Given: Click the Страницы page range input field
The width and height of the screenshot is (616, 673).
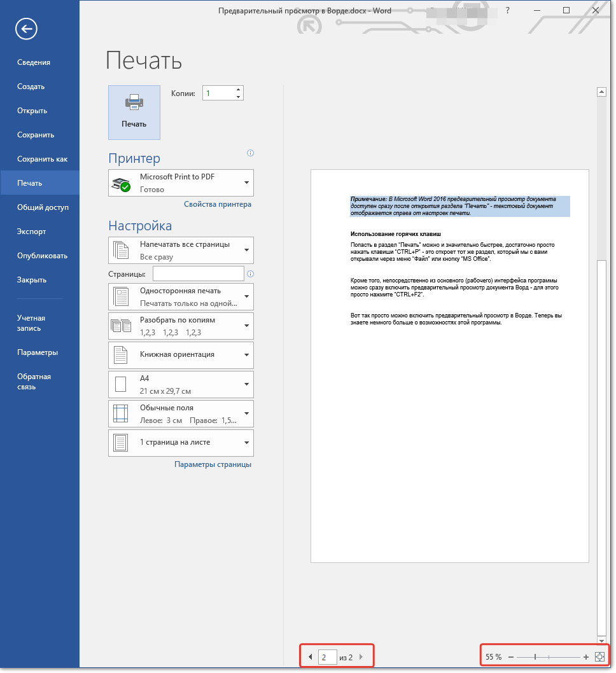Looking at the screenshot, I should pyautogui.click(x=198, y=274).
